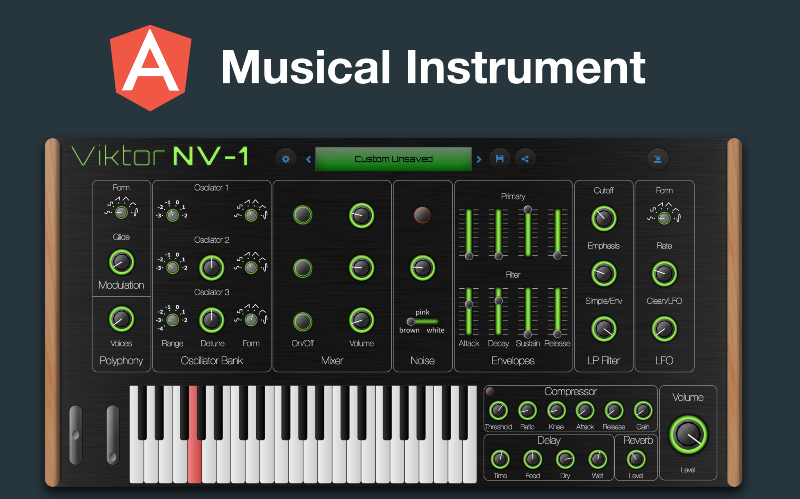800x499 pixels.
Task: Click Oscillator 1 Form selector knob
Action: click(251, 215)
